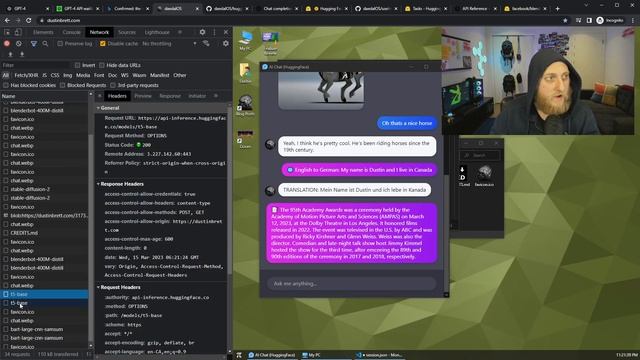Select the highlighted t5-base request row
Screen dimensions: 640x360
click(44, 294)
